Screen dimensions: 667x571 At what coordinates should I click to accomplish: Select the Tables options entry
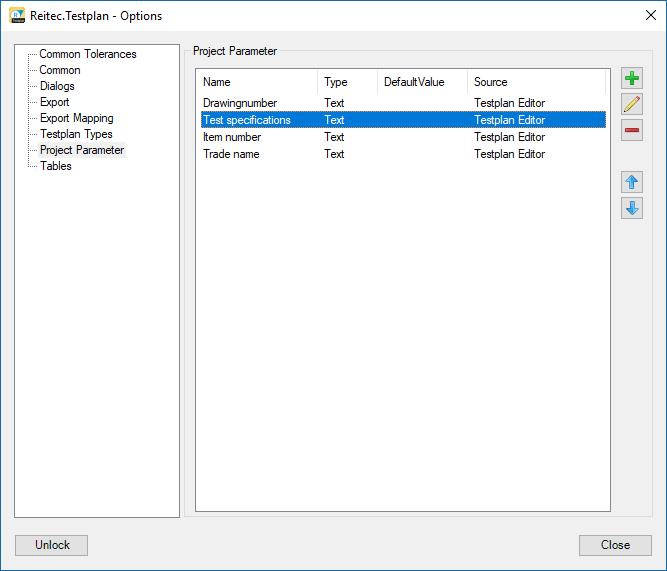point(55,166)
